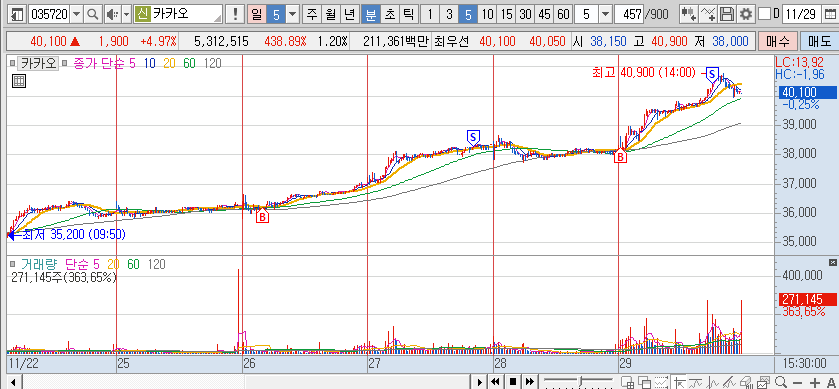
Task: Choose the 60-minute interval button
Action: click(563, 14)
